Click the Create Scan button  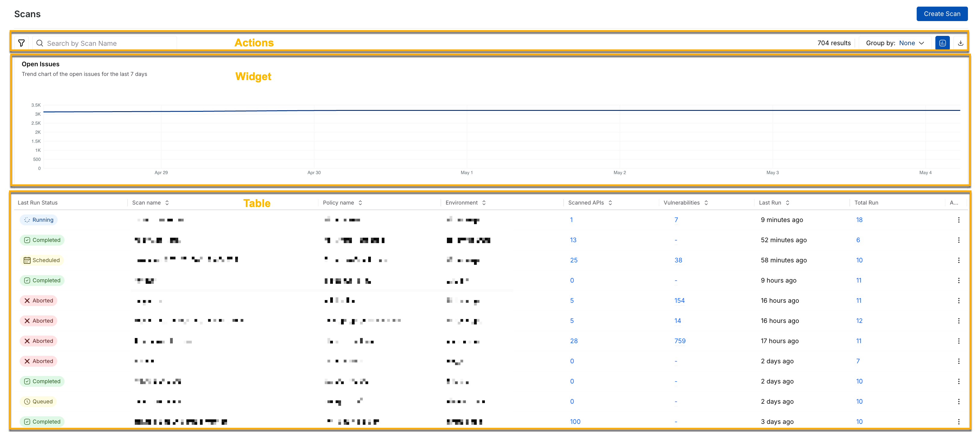tap(942, 14)
